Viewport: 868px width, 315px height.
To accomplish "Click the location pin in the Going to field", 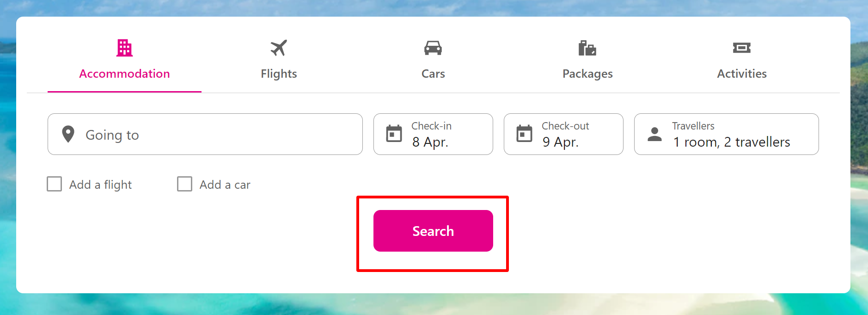I will click(67, 134).
